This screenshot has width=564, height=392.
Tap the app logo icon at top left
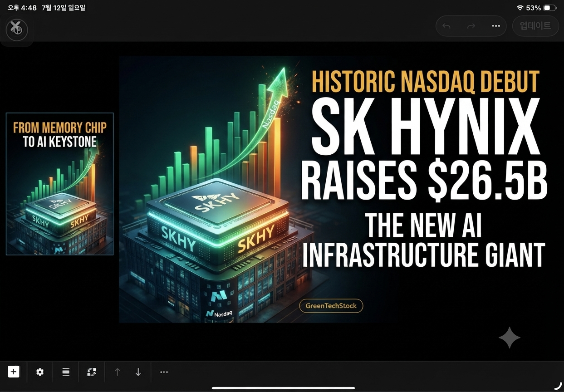pos(17,29)
